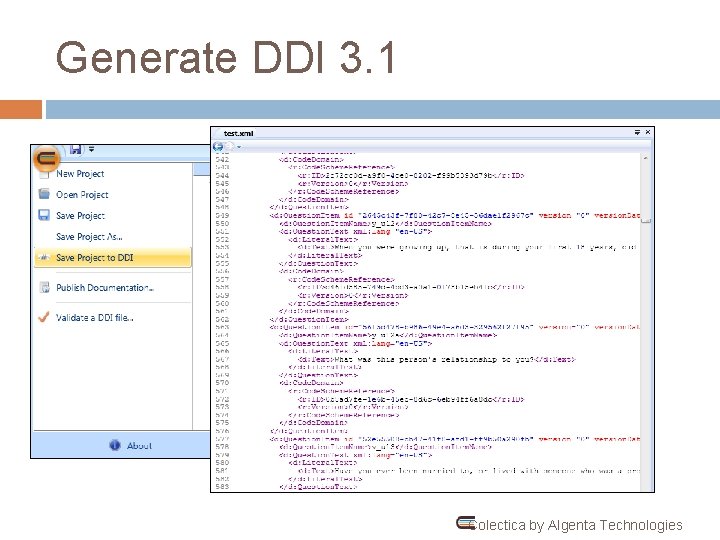Close the test.xml document panel
Image resolution: width=720 pixels, height=540 pixels.
[x=647, y=132]
